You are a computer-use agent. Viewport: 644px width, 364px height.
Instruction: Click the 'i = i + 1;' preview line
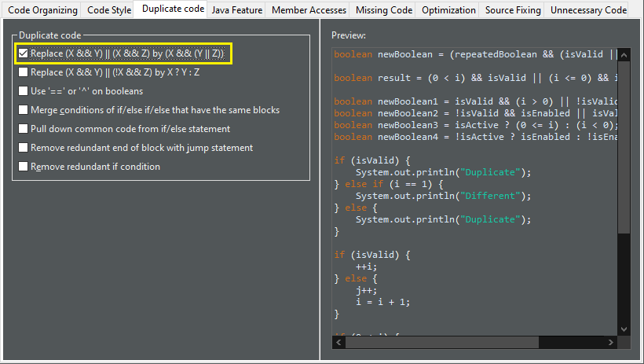pos(382,302)
